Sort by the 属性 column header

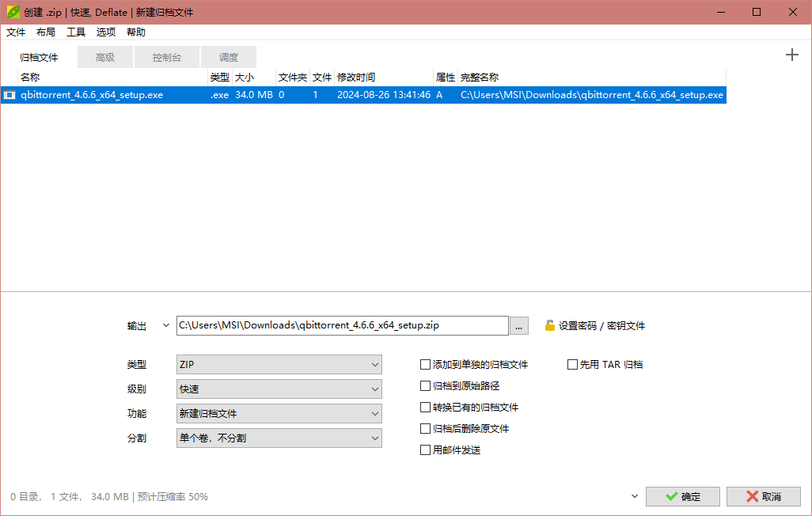[x=446, y=78]
